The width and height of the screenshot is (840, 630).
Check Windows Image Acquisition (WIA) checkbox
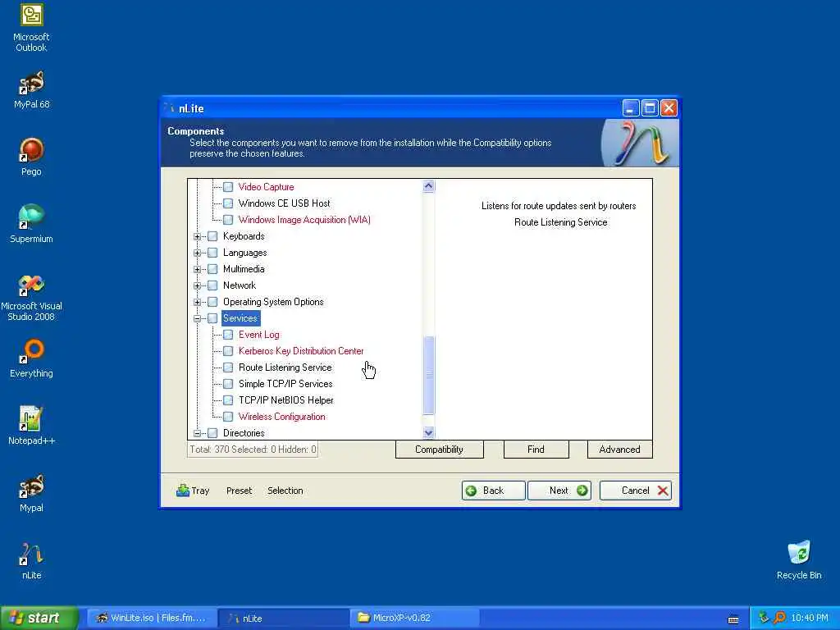tap(228, 220)
